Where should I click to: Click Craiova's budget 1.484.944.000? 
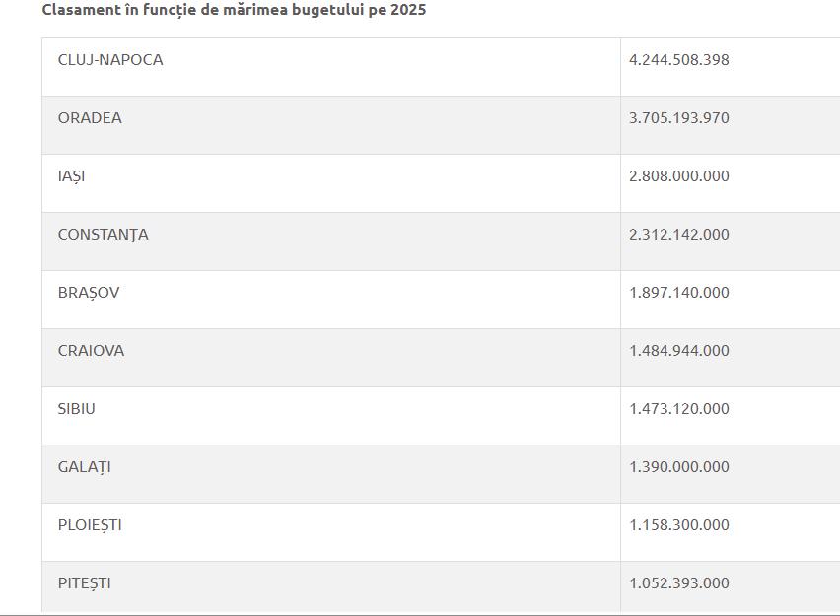(x=679, y=351)
